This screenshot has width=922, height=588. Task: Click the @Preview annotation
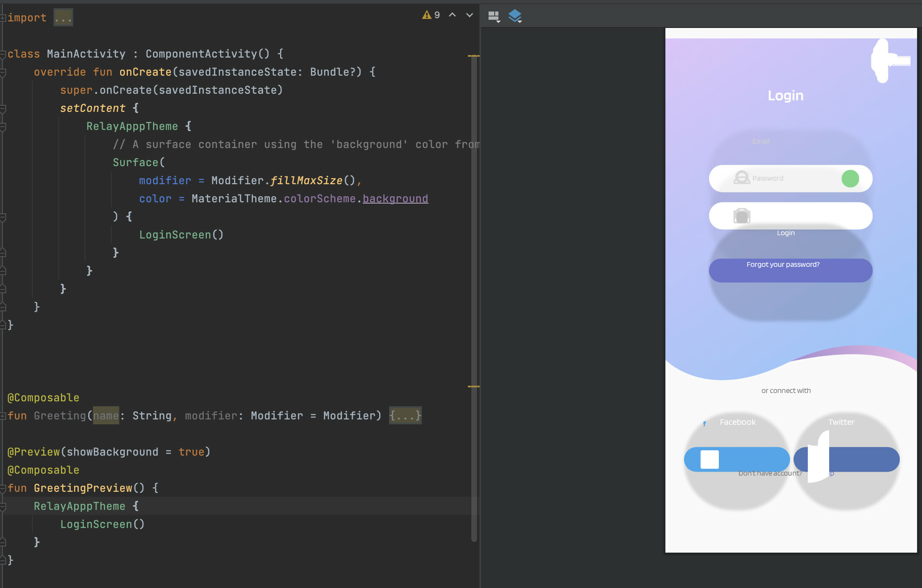click(34, 452)
